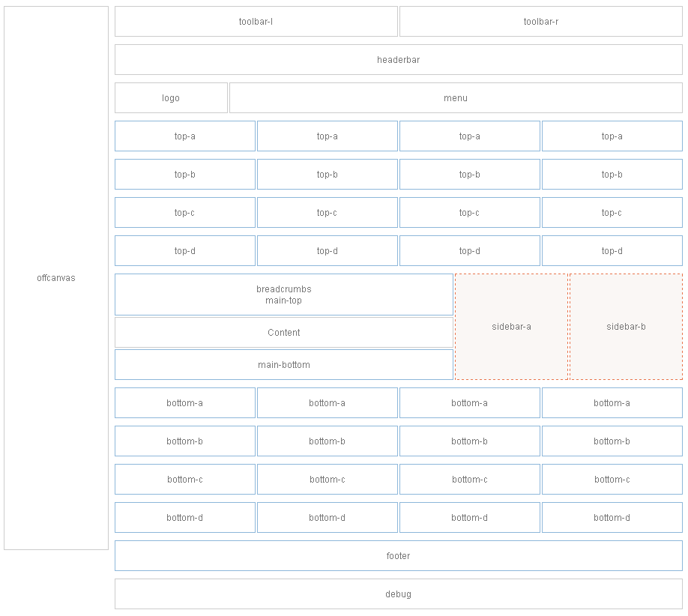Open the menu region
This screenshot has height=616, width=688.
(x=456, y=97)
